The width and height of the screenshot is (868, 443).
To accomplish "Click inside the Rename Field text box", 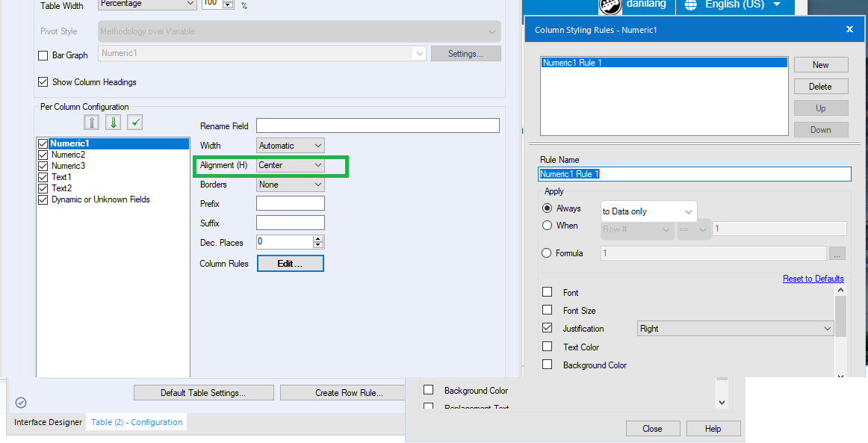I will click(x=377, y=125).
